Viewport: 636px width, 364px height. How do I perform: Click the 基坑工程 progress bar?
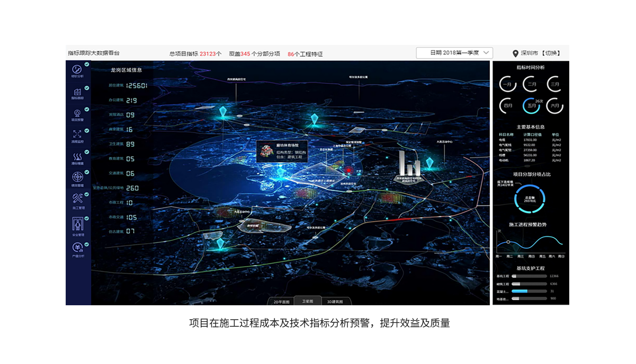(x=529, y=276)
